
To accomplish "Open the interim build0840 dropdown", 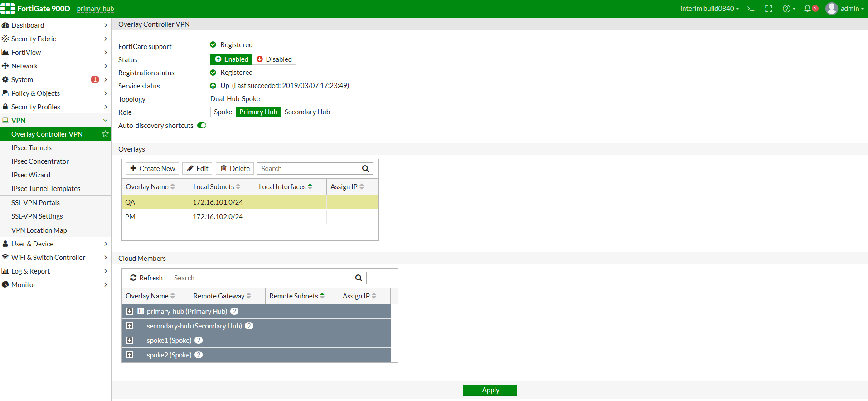I will click(x=709, y=9).
